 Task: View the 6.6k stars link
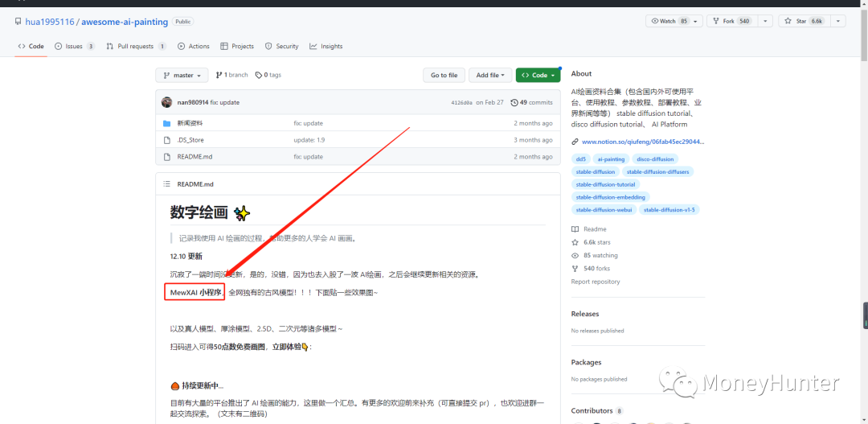(x=591, y=243)
